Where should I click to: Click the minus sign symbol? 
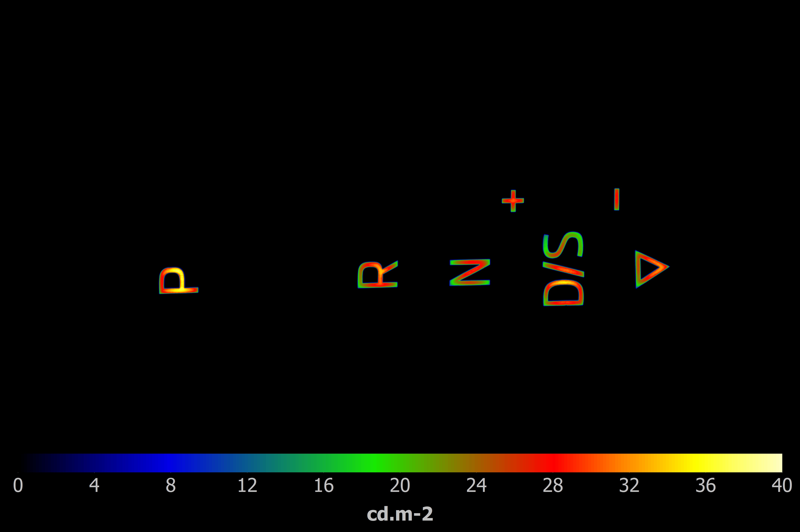click(x=617, y=199)
